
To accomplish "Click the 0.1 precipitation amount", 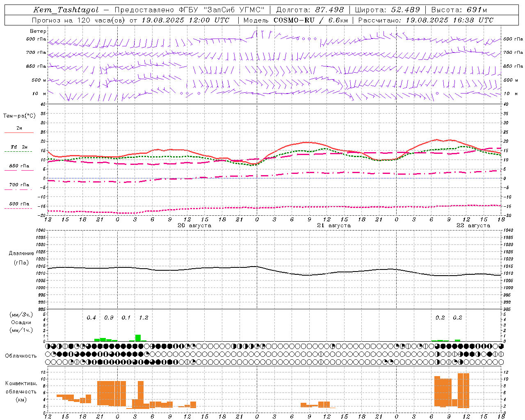I will click(x=126, y=318).
